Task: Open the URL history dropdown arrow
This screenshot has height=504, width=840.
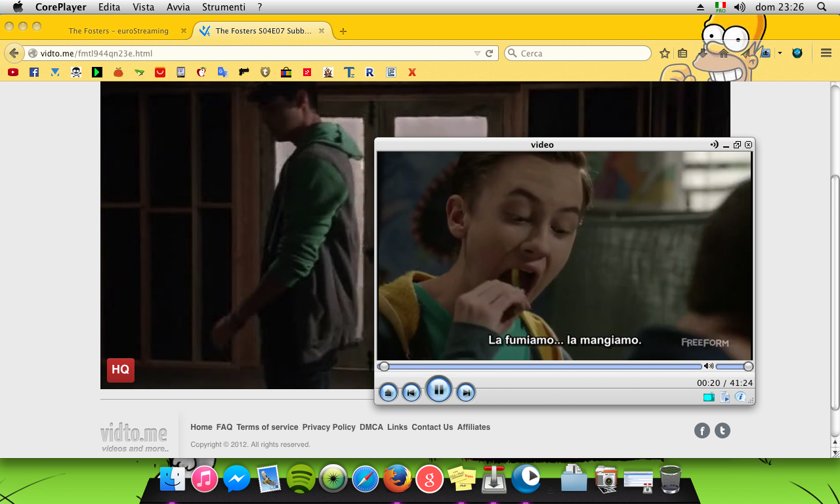Action: click(477, 53)
